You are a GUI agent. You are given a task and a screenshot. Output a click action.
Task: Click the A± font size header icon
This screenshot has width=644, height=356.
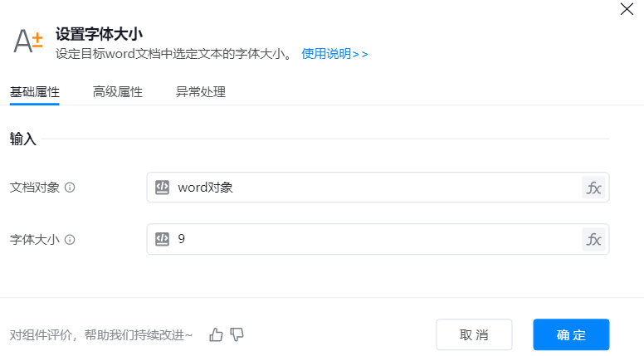[27, 42]
